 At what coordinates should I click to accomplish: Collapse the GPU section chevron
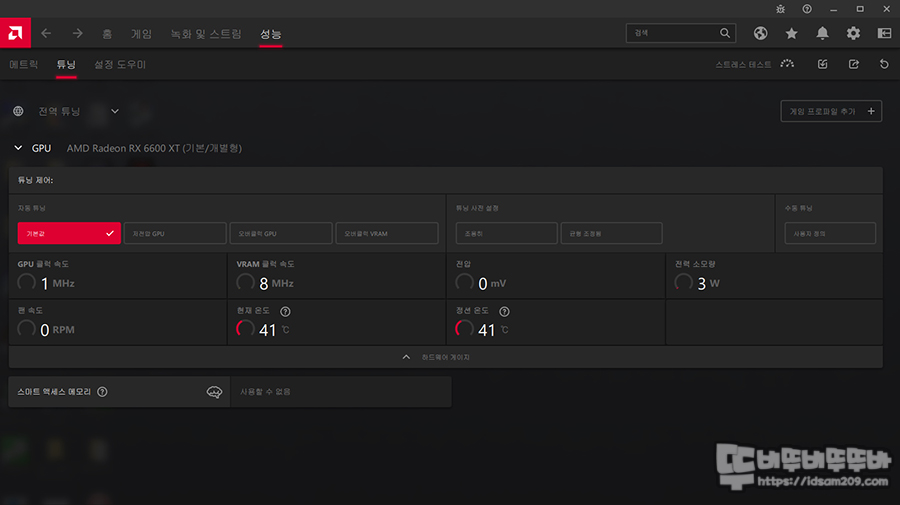coord(18,148)
